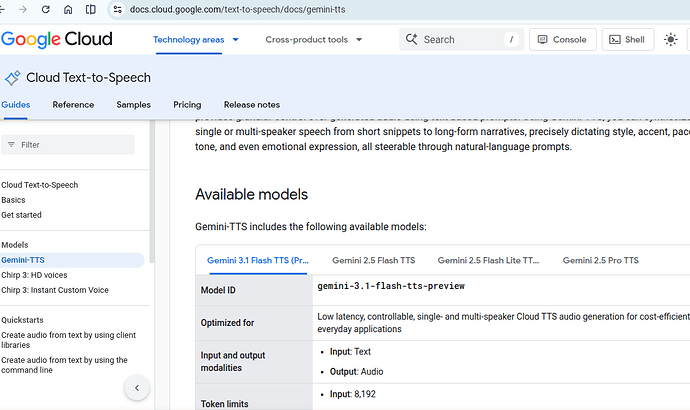This screenshot has height=410, width=690.
Task: Click the address bar URL
Action: pos(238,9)
